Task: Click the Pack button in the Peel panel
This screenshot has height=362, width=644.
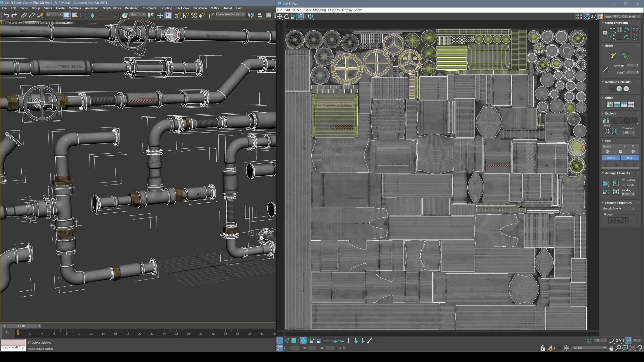Action: [x=630, y=158]
